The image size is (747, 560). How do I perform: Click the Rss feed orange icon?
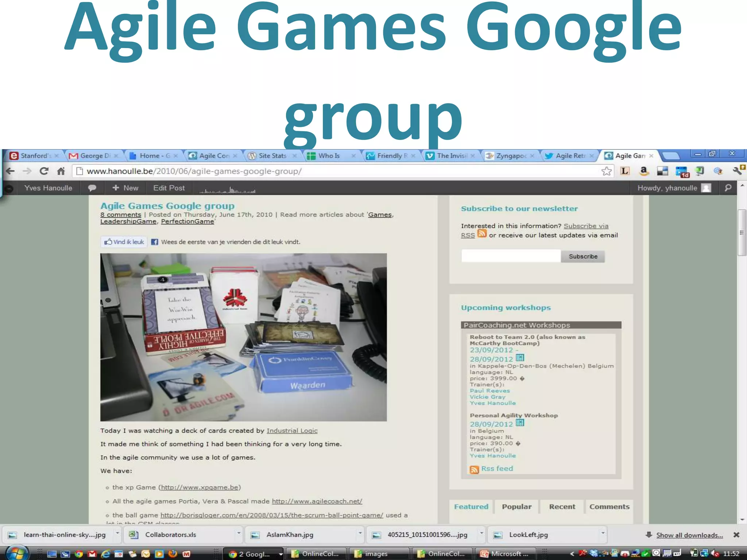click(x=474, y=470)
